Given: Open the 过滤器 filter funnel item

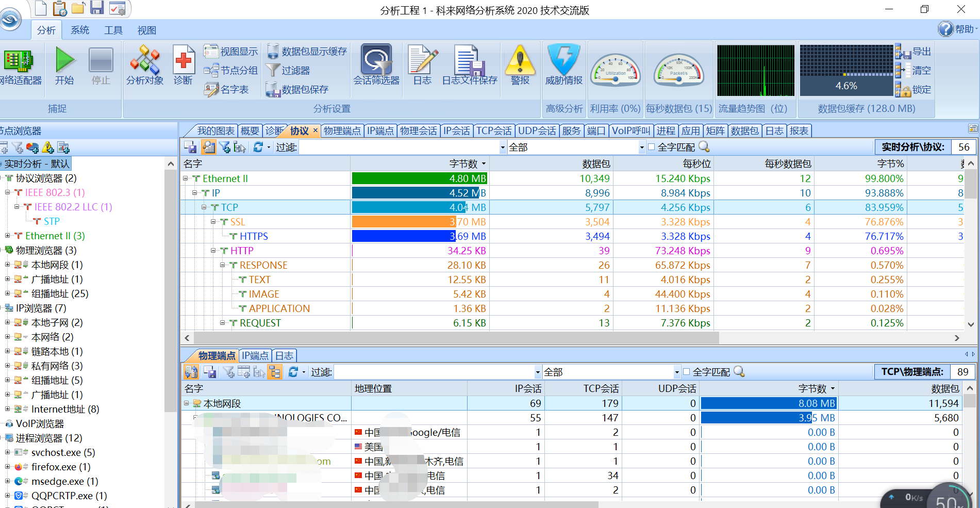Looking at the screenshot, I should point(288,70).
